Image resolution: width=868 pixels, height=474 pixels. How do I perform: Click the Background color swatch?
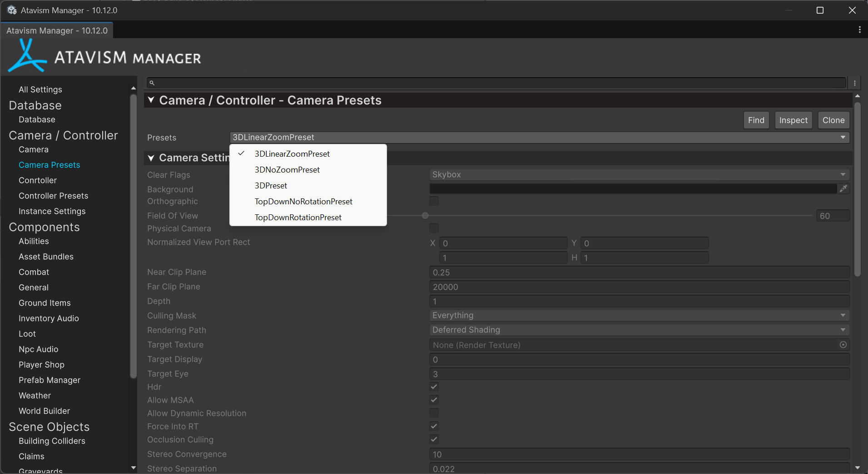[633, 188]
